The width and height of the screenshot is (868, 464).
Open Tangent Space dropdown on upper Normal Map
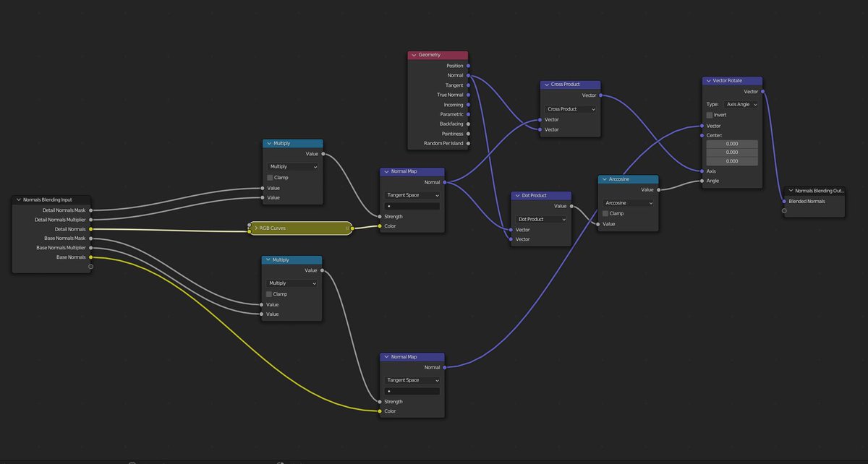point(412,195)
